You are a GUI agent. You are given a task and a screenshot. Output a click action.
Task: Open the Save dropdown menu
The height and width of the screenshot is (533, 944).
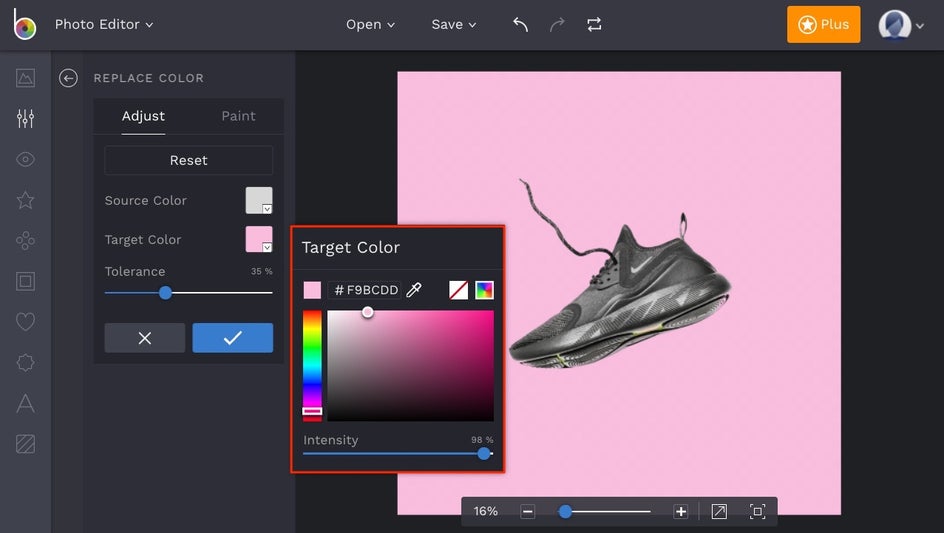[454, 25]
